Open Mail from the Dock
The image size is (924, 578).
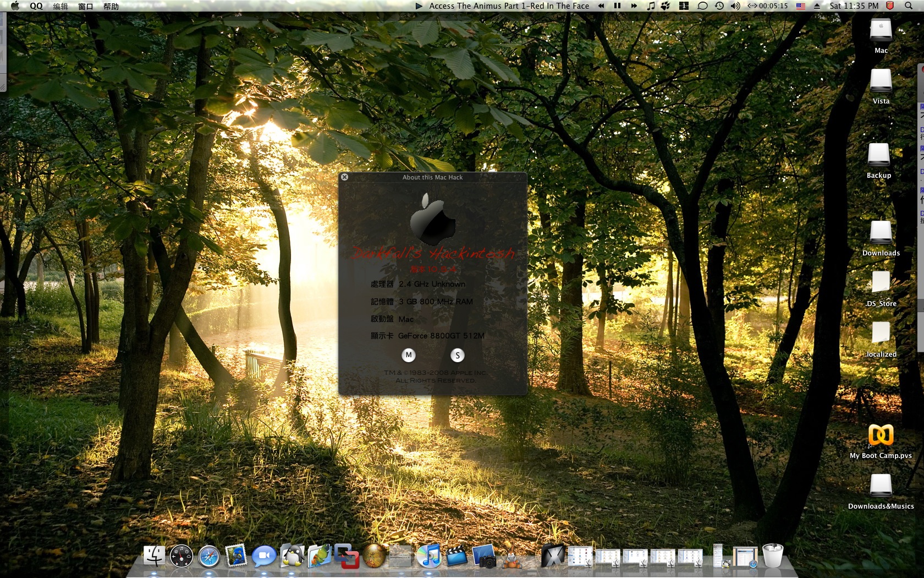pos(237,555)
